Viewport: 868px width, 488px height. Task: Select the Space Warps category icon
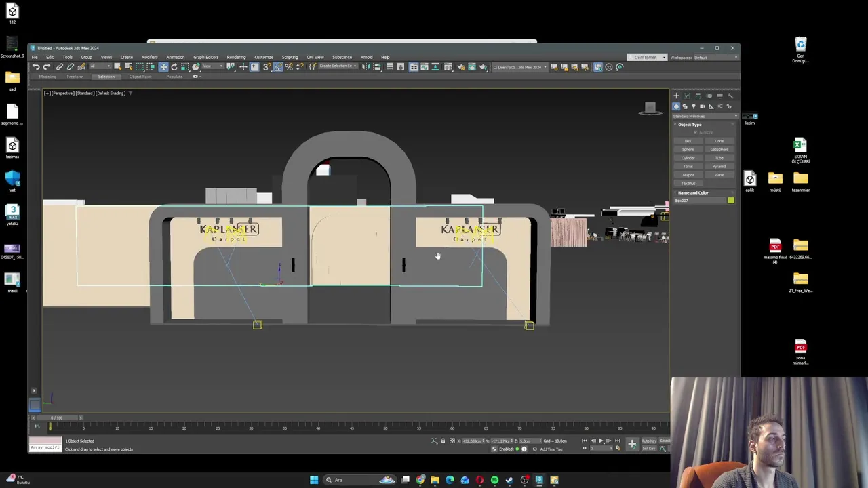(720, 106)
